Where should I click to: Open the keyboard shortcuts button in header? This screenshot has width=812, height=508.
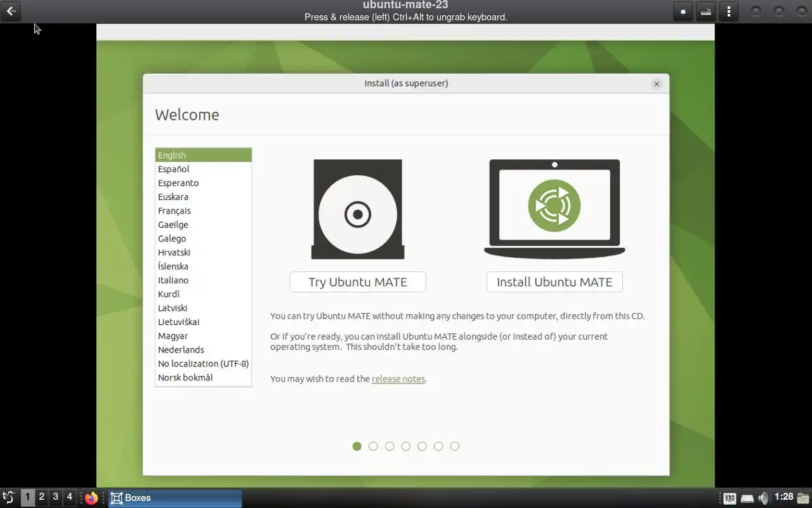pyautogui.click(x=705, y=11)
